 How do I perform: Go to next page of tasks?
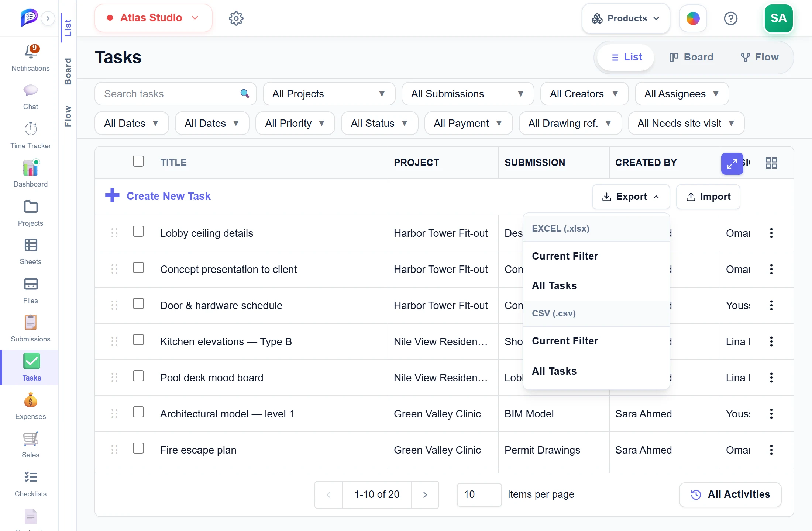point(425,494)
